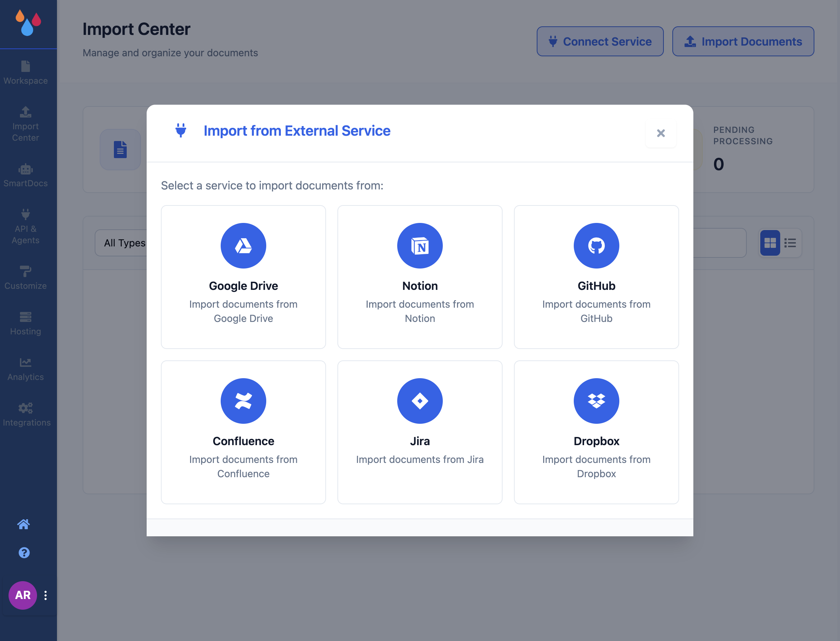
Task: Click the Import Center page heading
Action: click(137, 29)
